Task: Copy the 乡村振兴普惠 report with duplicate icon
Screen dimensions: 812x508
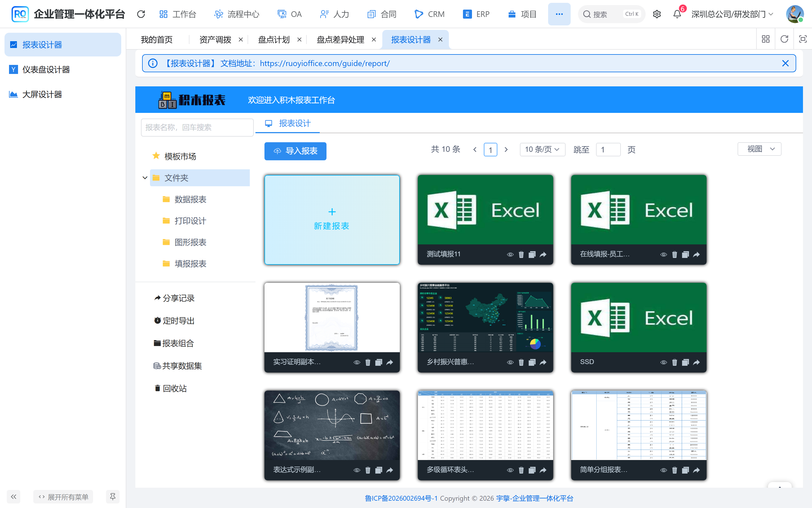Action: coord(532,362)
